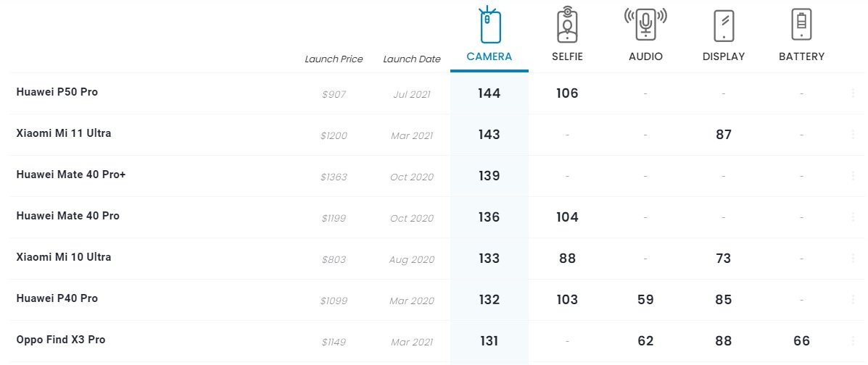Open the Huawei P50 Pro row options
Image resolution: width=868 pixels, height=365 pixels.
coord(853,93)
